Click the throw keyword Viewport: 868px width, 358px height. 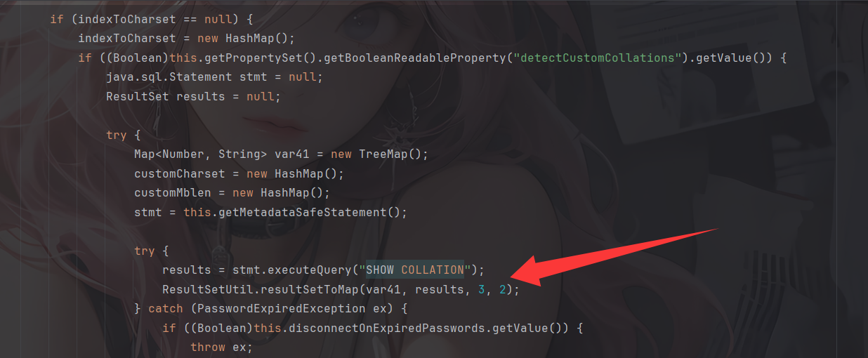click(x=208, y=347)
